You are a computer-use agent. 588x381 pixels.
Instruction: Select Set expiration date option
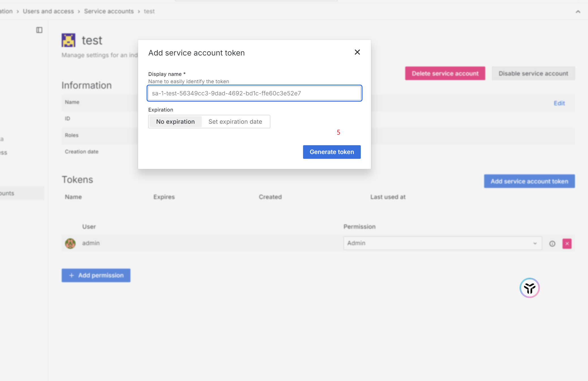[x=235, y=122]
